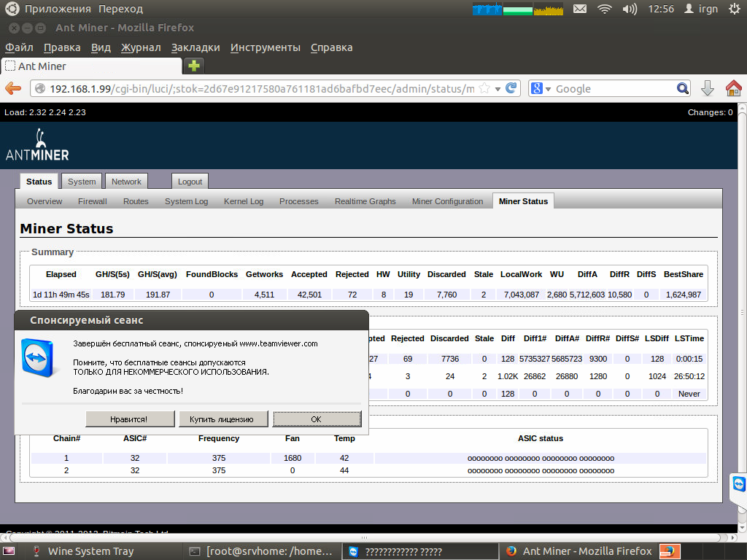Screen dimensions: 747x560
Task: Open the clock showing 12:56
Action: (x=661, y=9)
